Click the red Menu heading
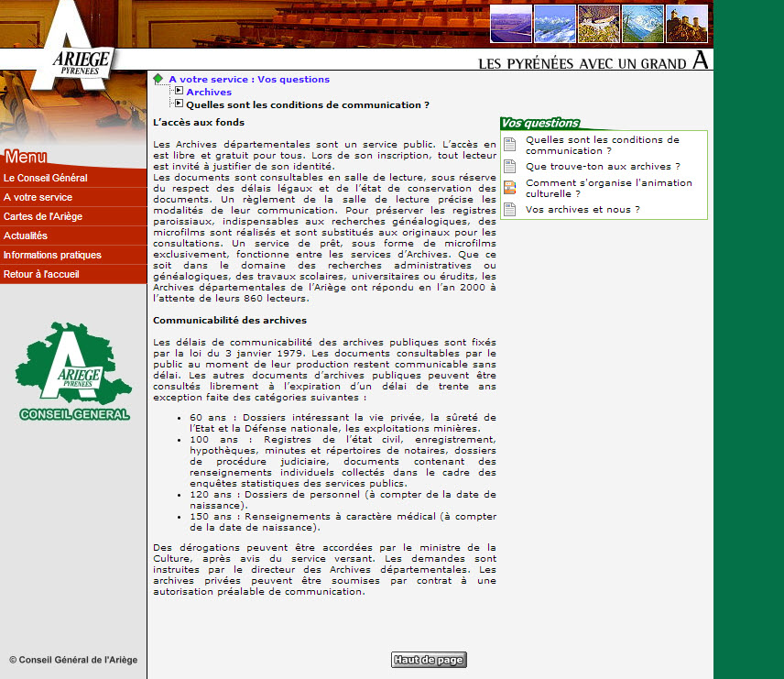Image resolution: width=784 pixels, height=679 pixels. (x=26, y=157)
